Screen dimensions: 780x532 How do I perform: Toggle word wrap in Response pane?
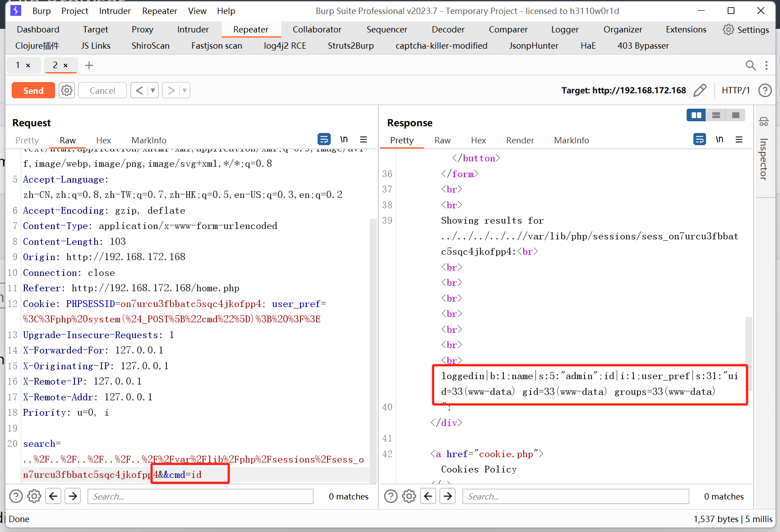[x=700, y=139]
